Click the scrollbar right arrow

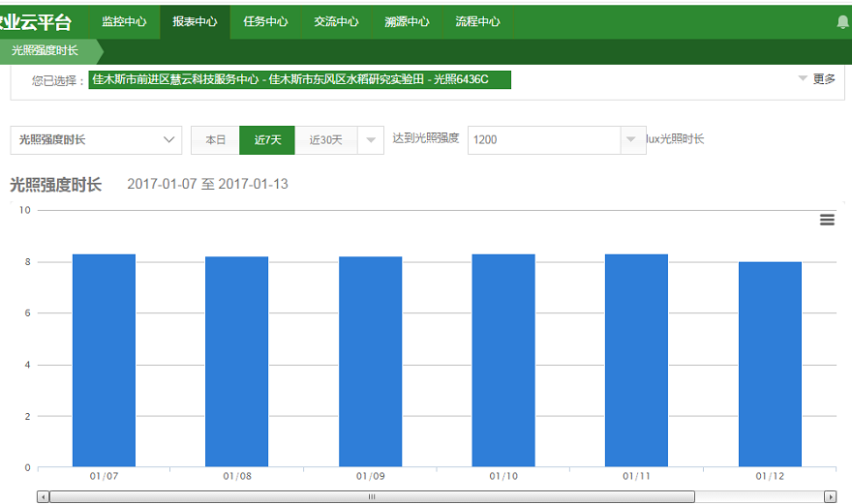tap(830, 496)
